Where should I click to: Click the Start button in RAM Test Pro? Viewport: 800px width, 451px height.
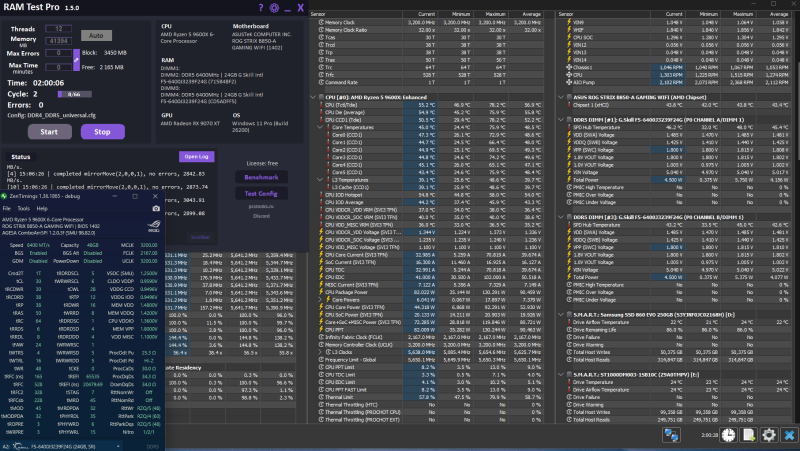tap(49, 132)
